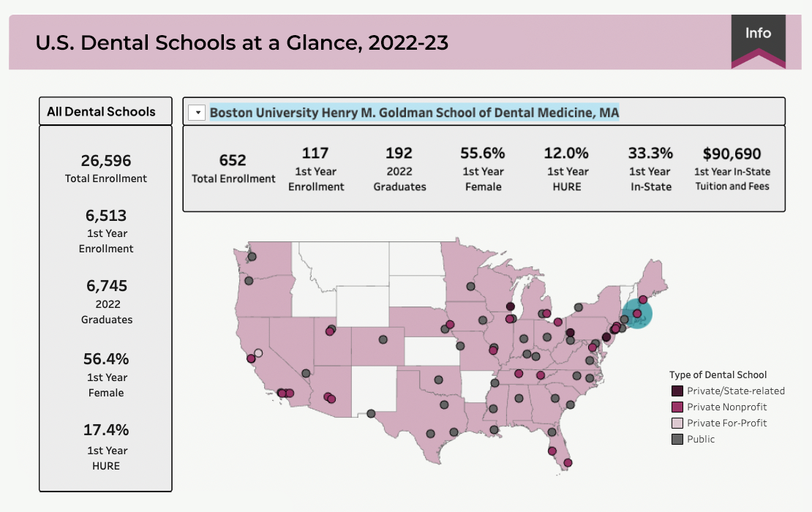Click the Info ribbon in the top corner
812x512 pixels.
tap(759, 33)
